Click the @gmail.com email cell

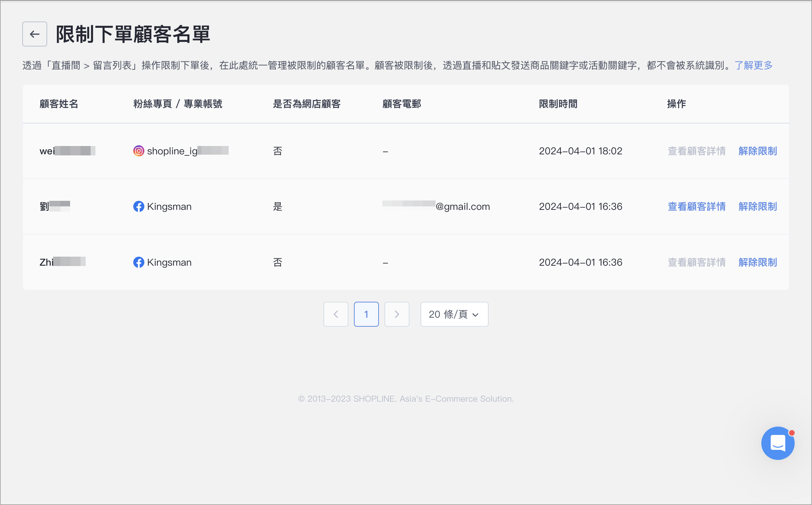click(436, 206)
